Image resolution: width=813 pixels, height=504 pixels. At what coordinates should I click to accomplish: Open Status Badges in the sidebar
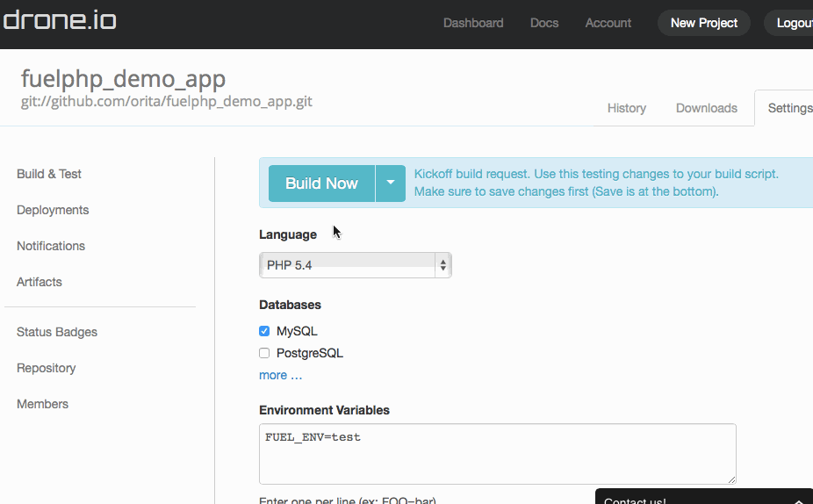(56, 332)
